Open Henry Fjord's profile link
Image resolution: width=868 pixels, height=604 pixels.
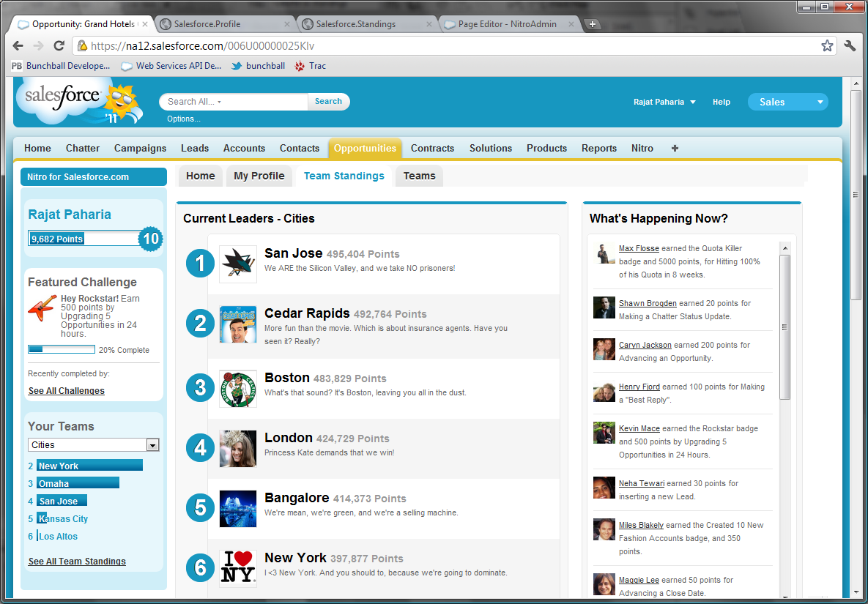[639, 387]
